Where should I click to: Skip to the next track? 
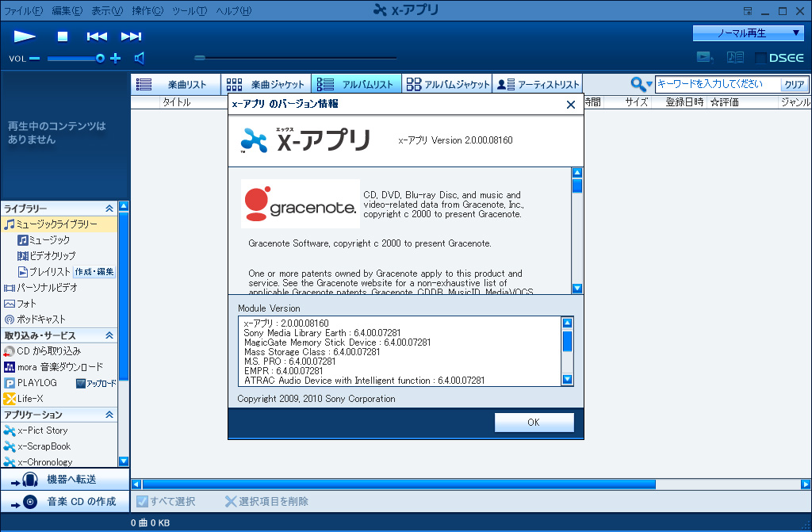point(131,36)
